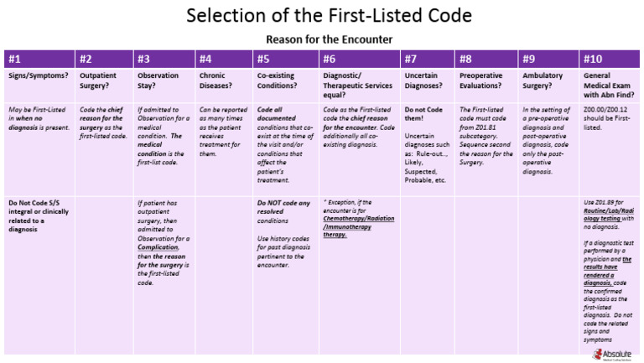Click the 'Do Not Code S/S integral' cell

(38, 208)
